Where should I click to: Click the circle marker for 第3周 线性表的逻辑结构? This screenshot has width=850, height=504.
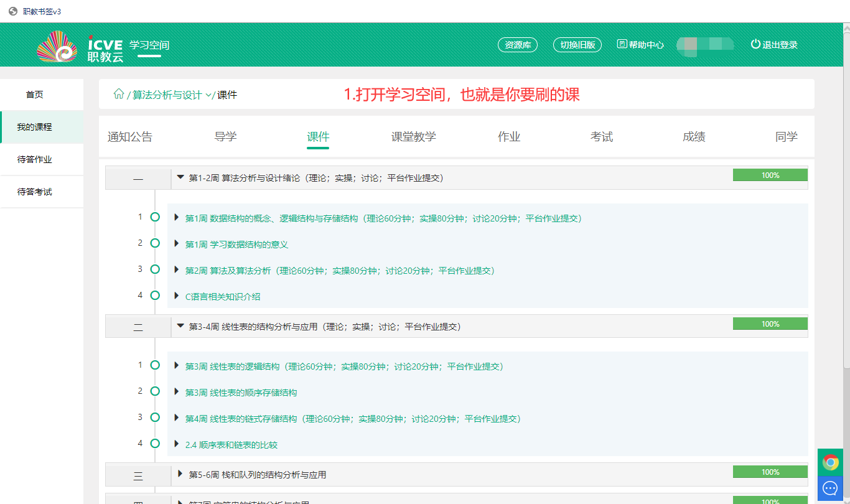coord(155,365)
